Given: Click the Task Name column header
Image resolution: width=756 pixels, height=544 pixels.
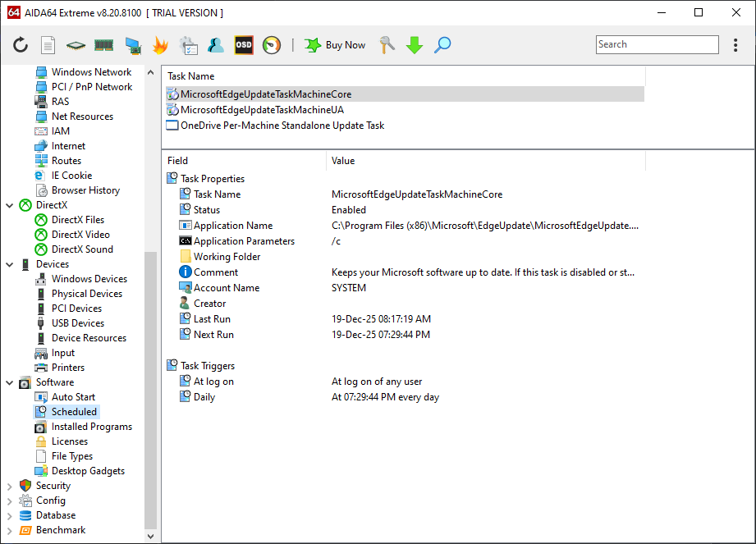Looking at the screenshot, I should click(x=190, y=76).
